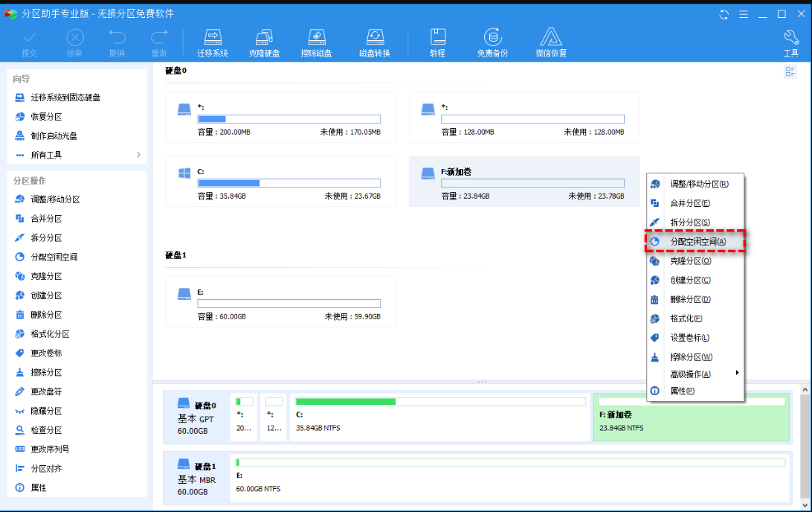Viewport: 812px width, 512px height.
Task: Select the 128.00MB partition card
Action: pyautogui.click(x=524, y=117)
